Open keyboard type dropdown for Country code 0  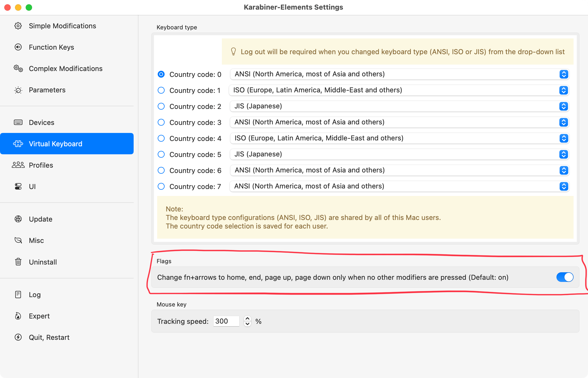coord(399,74)
